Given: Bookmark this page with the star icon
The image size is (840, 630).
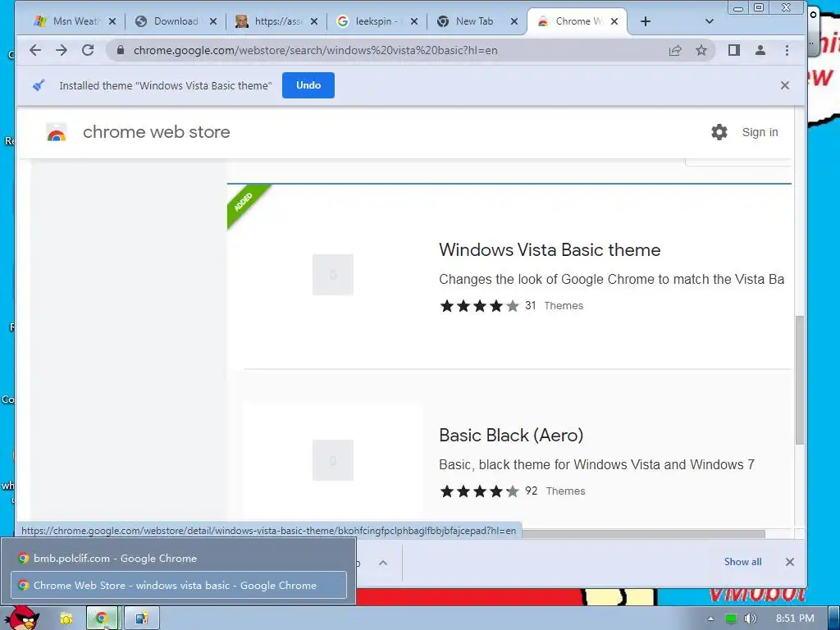Looking at the screenshot, I should tap(701, 50).
